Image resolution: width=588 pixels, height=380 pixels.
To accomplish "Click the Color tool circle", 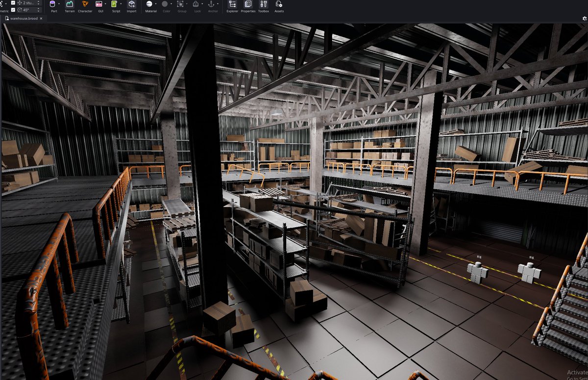I will coord(165,4).
